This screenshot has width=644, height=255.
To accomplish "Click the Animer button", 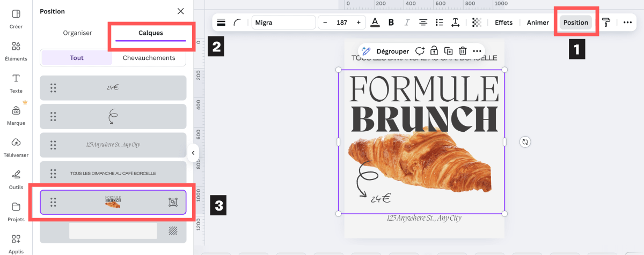I will coord(538,22).
